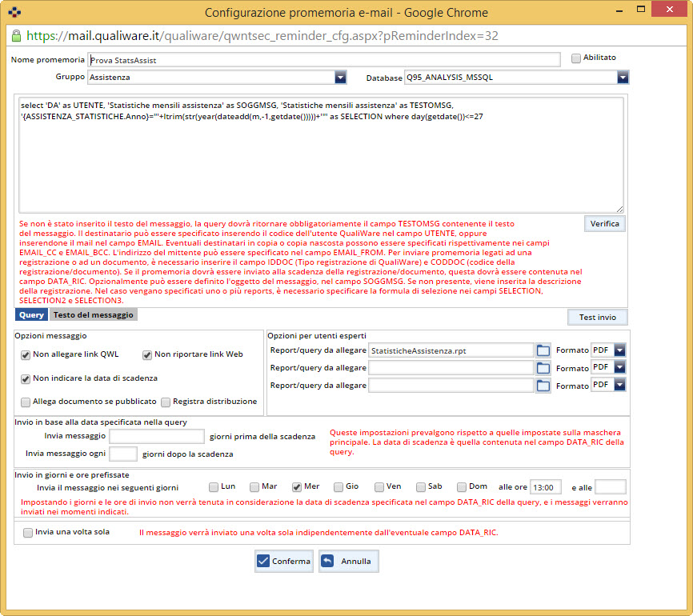The width and height of the screenshot is (693, 616).
Task: Click the folder icon beside StatisticheAssistenza.rpt
Action: pyautogui.click(x=543, y=350)
